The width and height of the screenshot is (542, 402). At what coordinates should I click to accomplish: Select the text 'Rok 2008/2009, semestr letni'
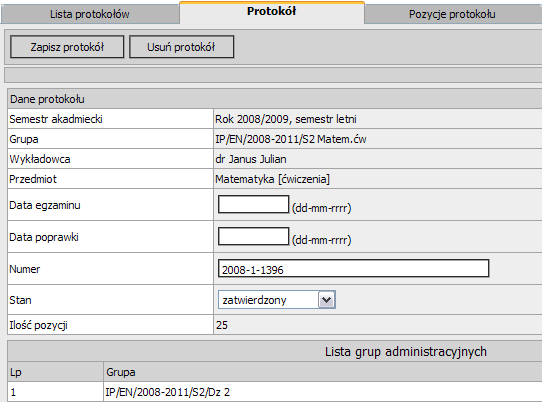tap(286, 119)
